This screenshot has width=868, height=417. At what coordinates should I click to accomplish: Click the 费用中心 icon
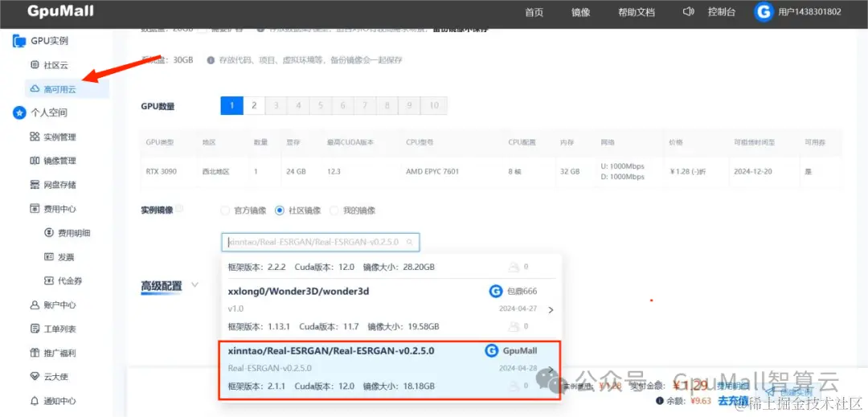pyautogui.click(x=35, y=209)
